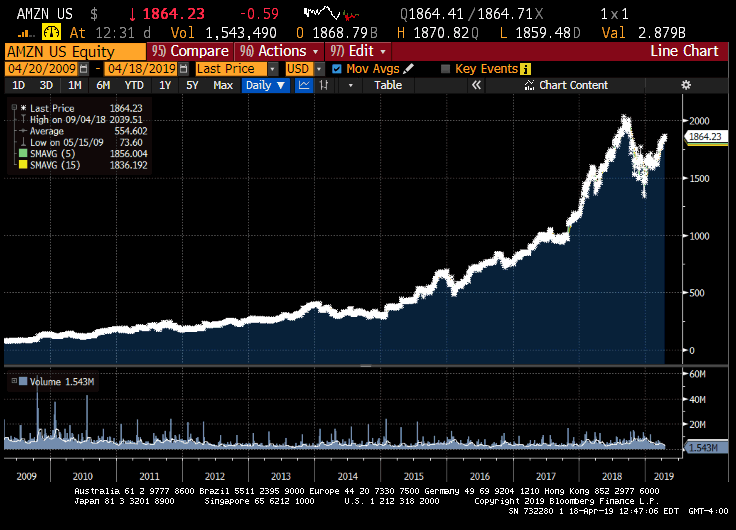Collapse the Volume legend box
Viewport: 736px width, 530px height.
(14, 381)
